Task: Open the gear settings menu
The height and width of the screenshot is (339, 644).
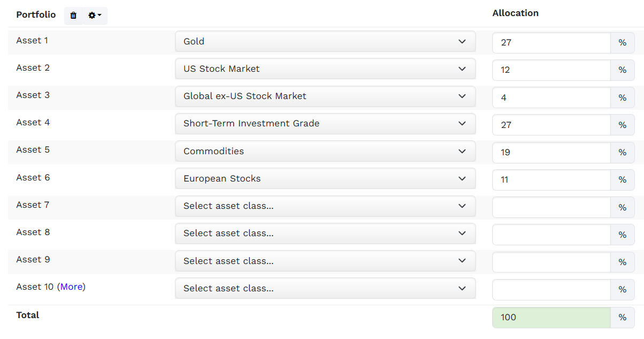Action: pos(95,16)
